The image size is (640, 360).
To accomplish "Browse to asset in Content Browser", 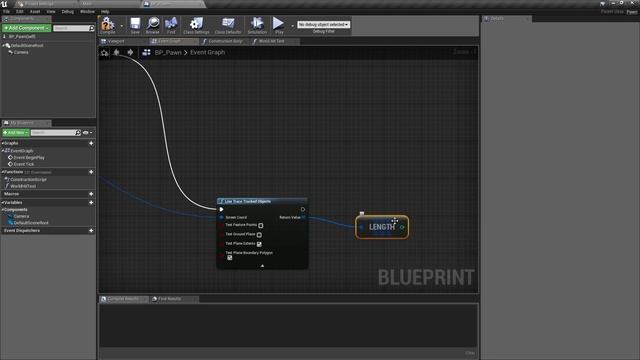I will pos(153,25).
